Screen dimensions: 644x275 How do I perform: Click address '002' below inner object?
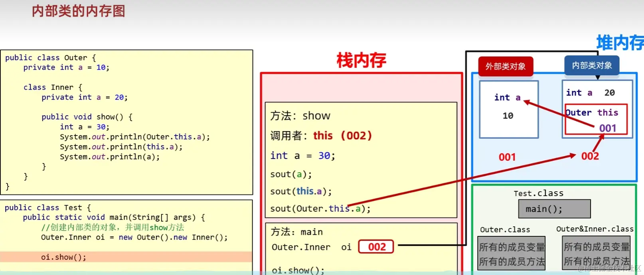[x=590, y=156]
